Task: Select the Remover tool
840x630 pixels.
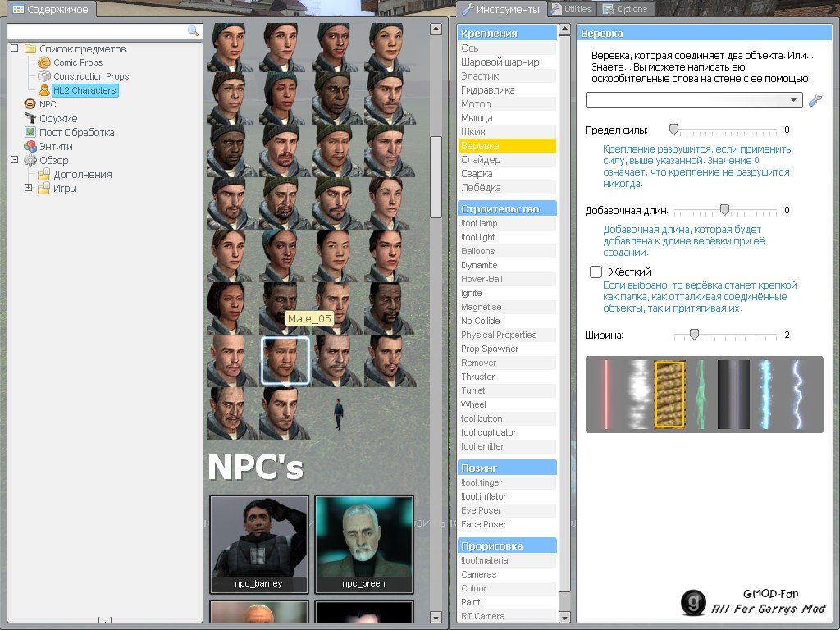Action: coord(507,363)
